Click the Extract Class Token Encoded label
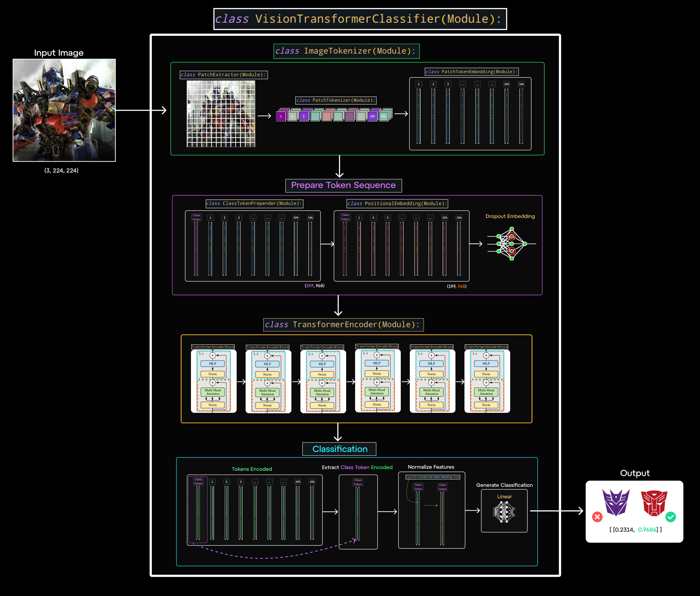The height and width of the screenshot is (596, 700). pyautogui.click(x=357, y=467)
